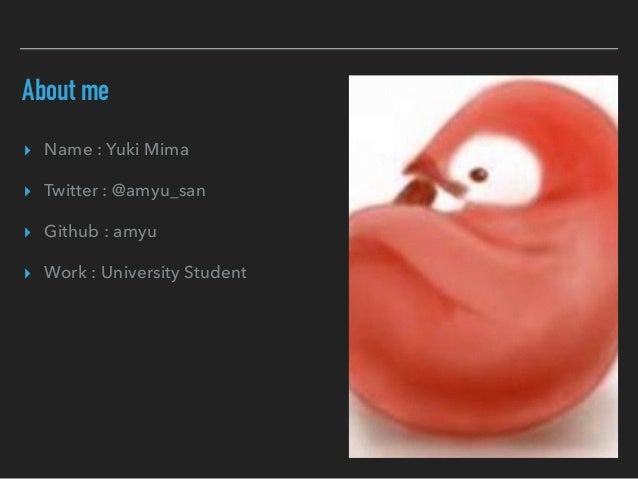Select the red bird image
The image size is (638, 479).
483,266
